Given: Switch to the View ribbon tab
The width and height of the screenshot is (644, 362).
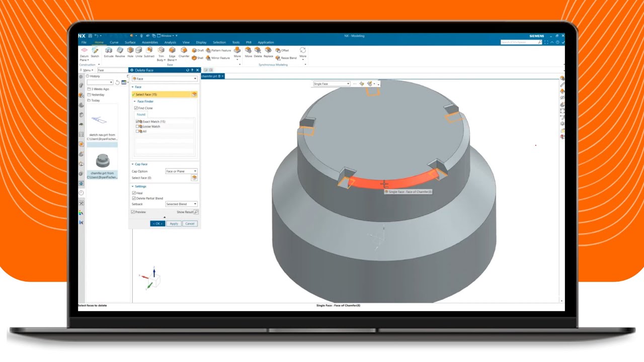Looking at the screenshot, I should tap(186, 42).
